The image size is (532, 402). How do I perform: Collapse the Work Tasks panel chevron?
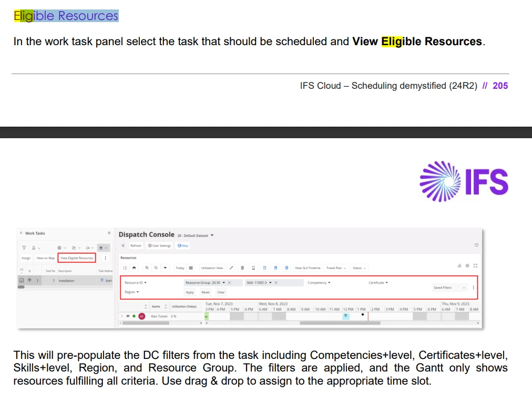pyautogui.click(x=21, y=233)
